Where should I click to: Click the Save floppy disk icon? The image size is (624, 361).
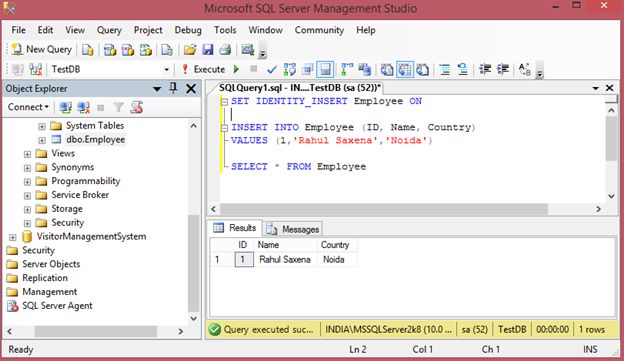click(208, 50)
